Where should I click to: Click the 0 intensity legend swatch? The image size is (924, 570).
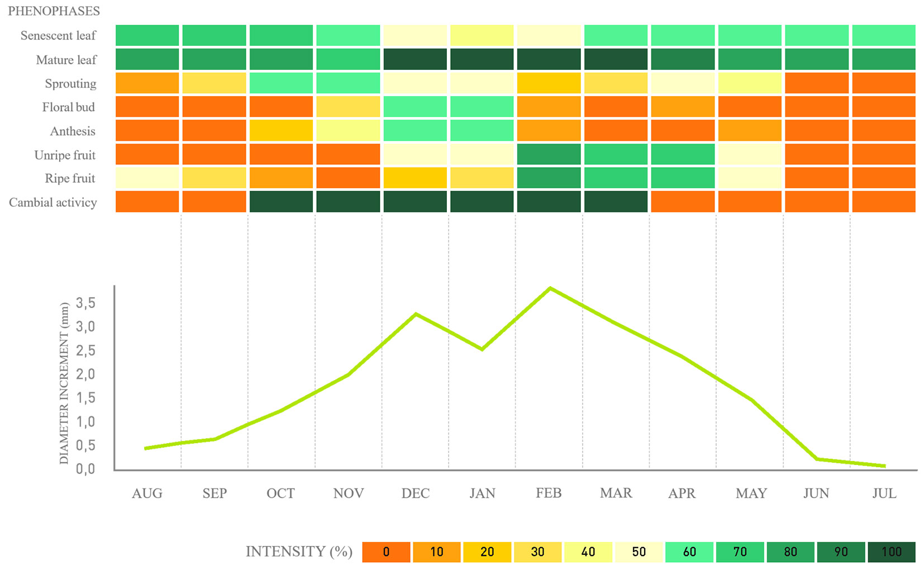[x=386, y=552]
